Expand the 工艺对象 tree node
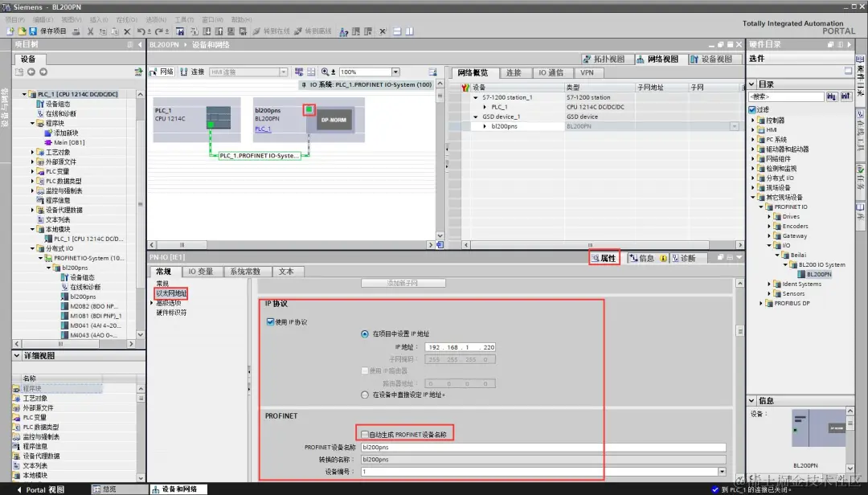Viewport: 868px width, 495px height. (x=32, y=152)
